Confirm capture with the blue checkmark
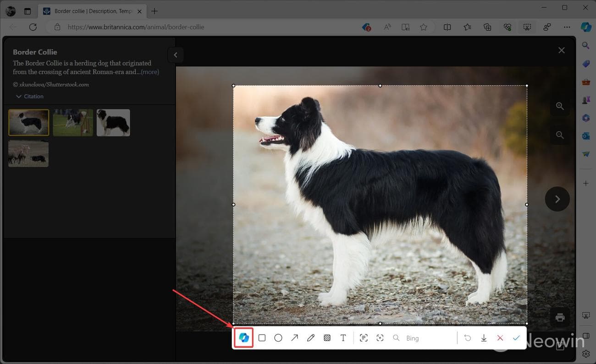 (516, 338)
